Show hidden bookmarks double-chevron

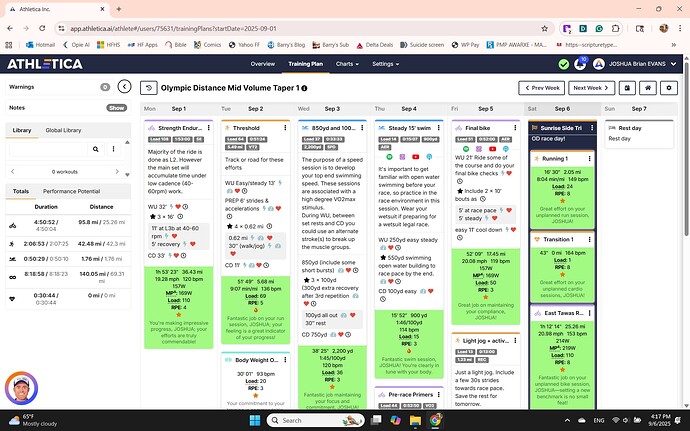tap(673, 44)
